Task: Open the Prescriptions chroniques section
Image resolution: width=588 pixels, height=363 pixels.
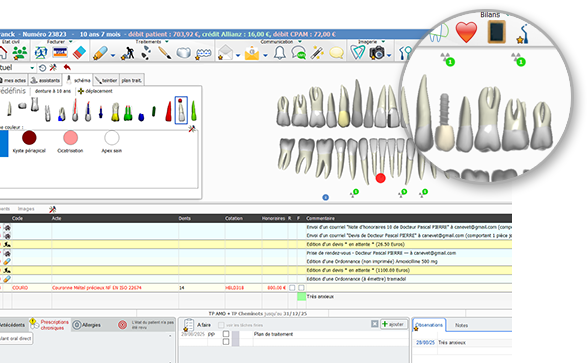Action: 50,325
